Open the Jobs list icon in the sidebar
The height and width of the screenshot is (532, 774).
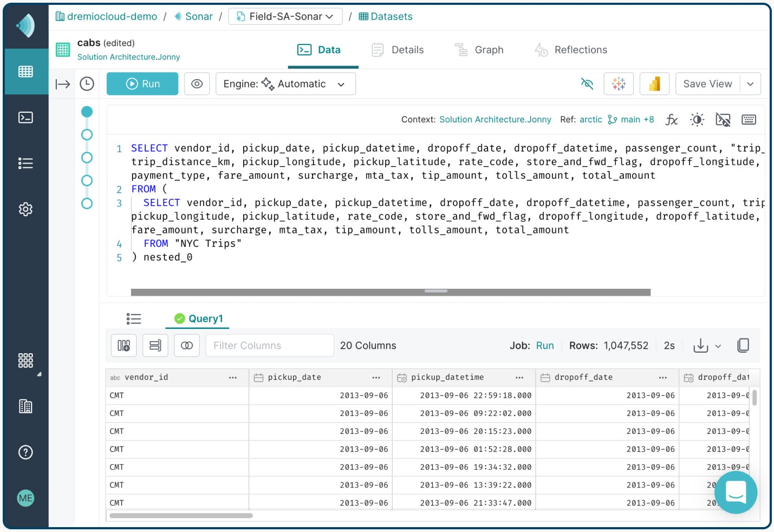[x=25, y=163]
